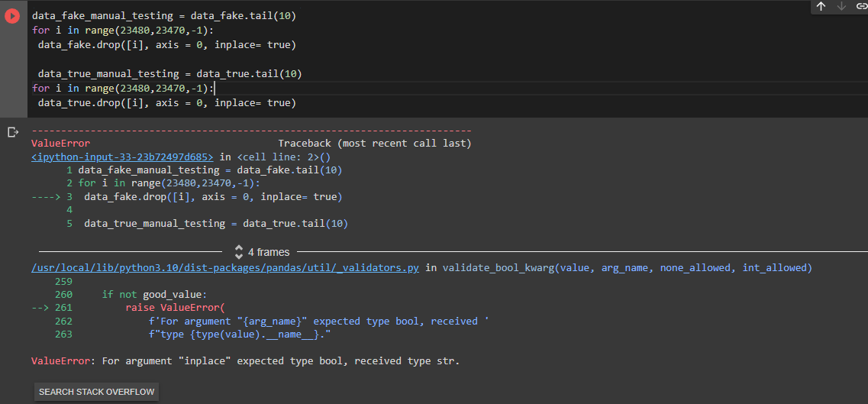
Task: Open the pandas _validators.py file link
Action: [225, 268]
